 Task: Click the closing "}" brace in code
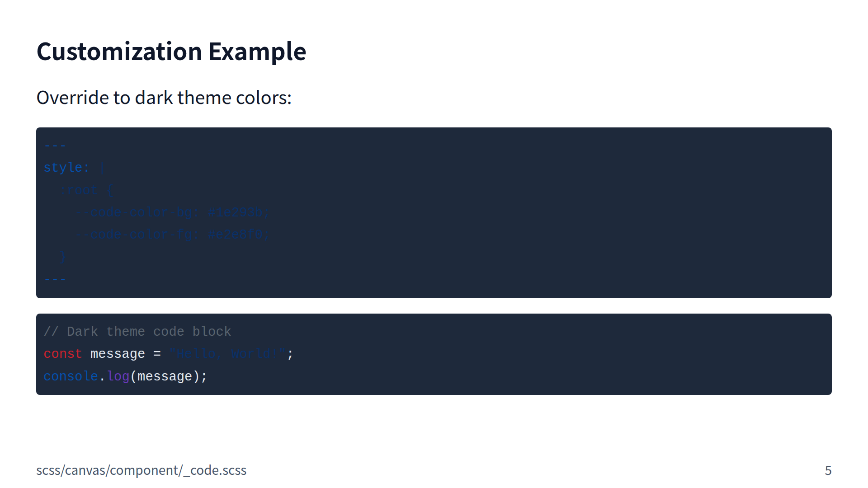(63, 257)
